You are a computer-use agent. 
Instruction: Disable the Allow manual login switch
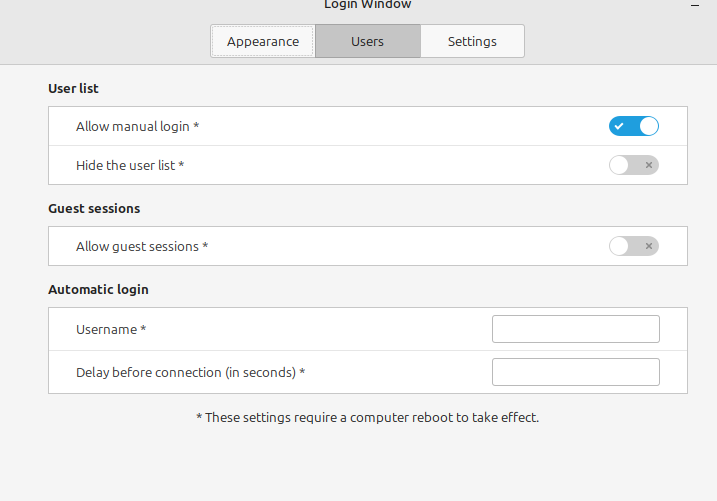[x=634, y=126]
